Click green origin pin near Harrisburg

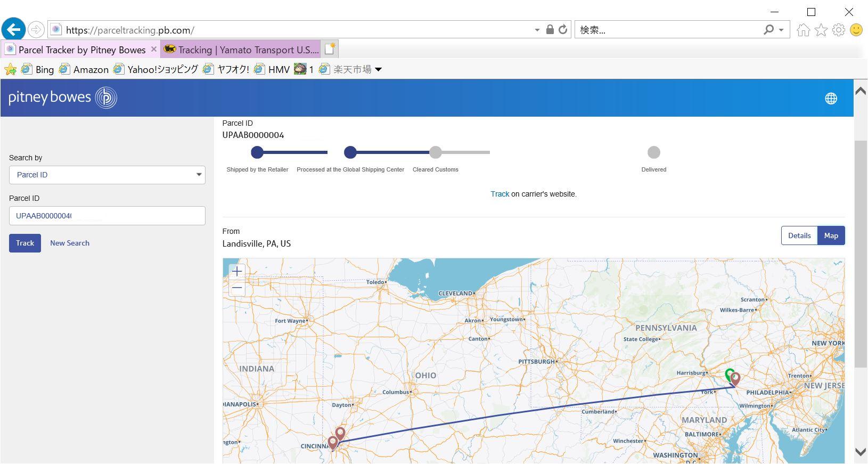728,374
